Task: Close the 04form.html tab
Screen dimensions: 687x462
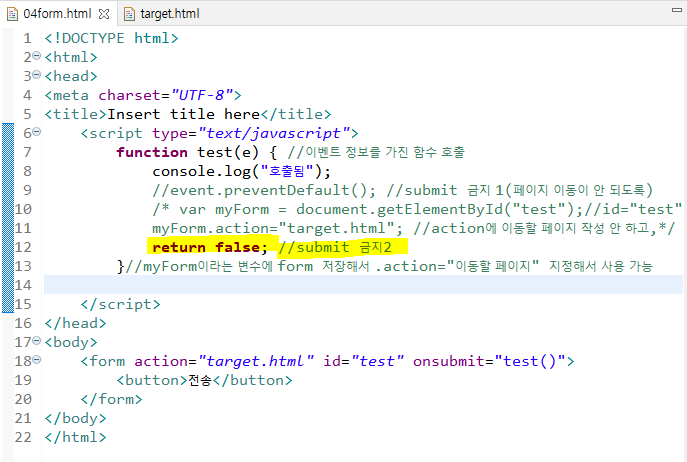Action: click(x=104, y=14)
